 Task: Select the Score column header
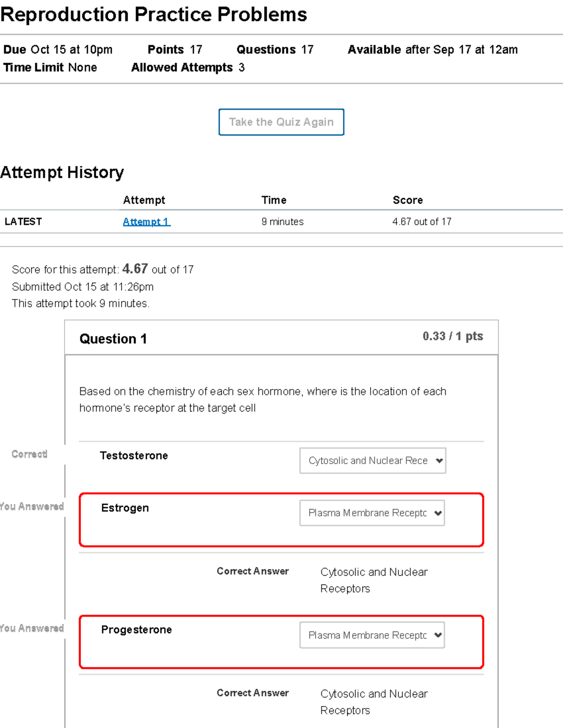(x=407, y=200)
